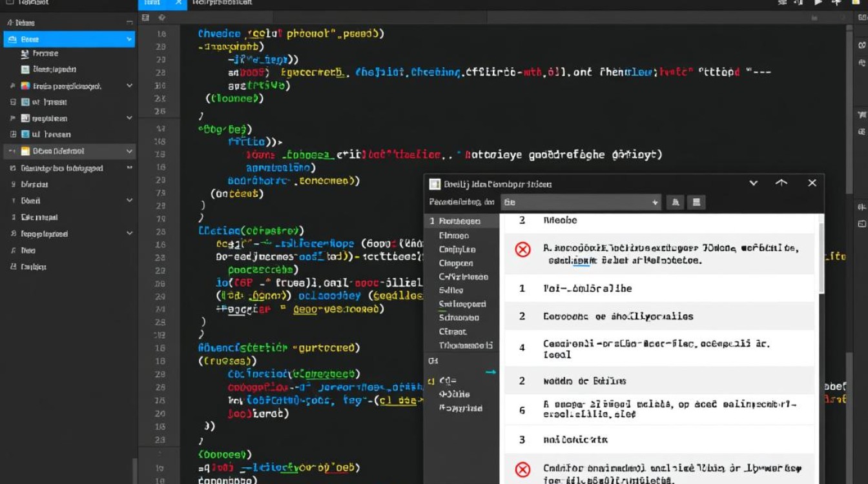
Task: Click the multicolored icon in the sidebar tree
Action: point(25,86)
